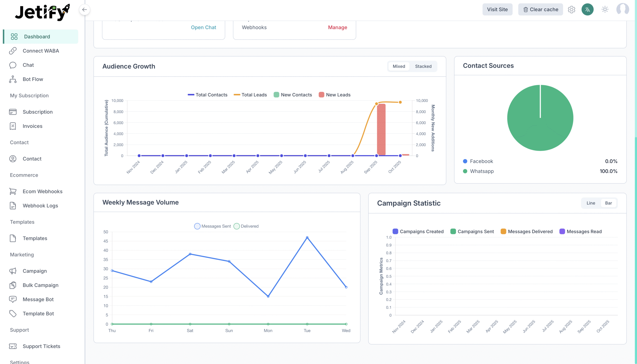
Task: Switch Audience Growth to Stacked view
Action: 423,66
